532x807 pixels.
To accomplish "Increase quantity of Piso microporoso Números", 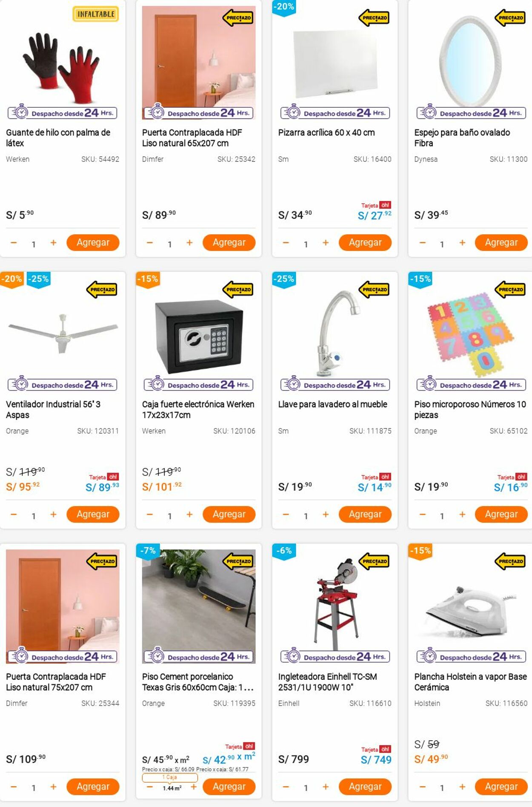I will pyautogui.click(x=462, y=514).
